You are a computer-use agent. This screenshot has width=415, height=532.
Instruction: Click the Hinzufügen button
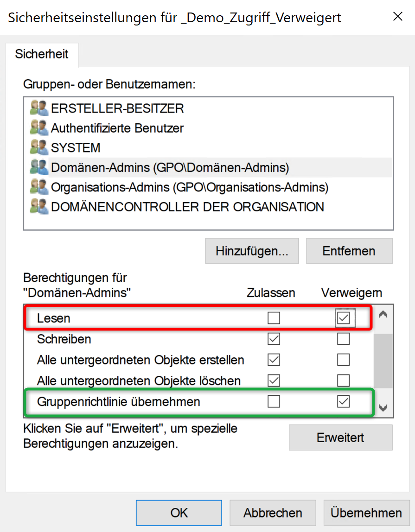point(252,251)
